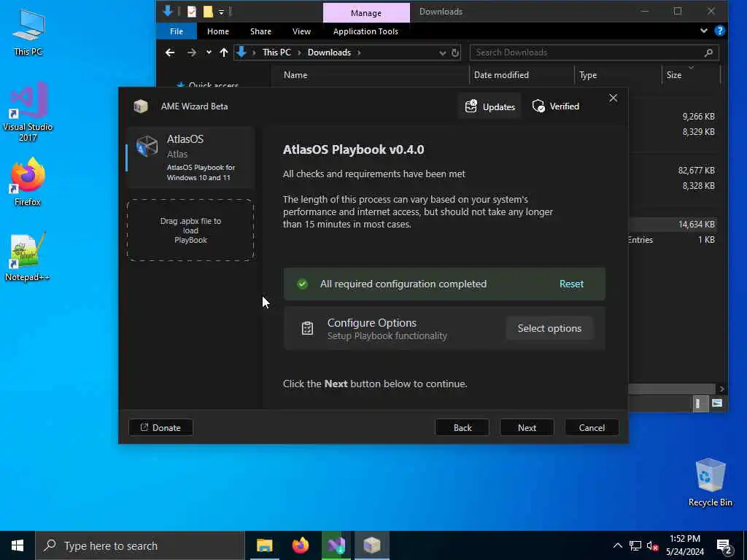Cancel the AME Wizard setup
This screenshot has height=560, width=747.
coord(592,427)
